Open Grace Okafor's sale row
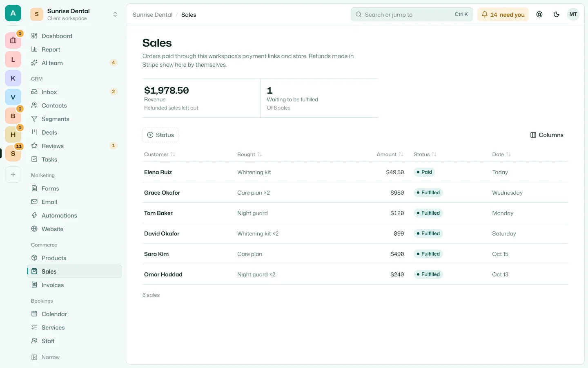The image size is (588, 368). pyautogui.click(x=355, y=193)
